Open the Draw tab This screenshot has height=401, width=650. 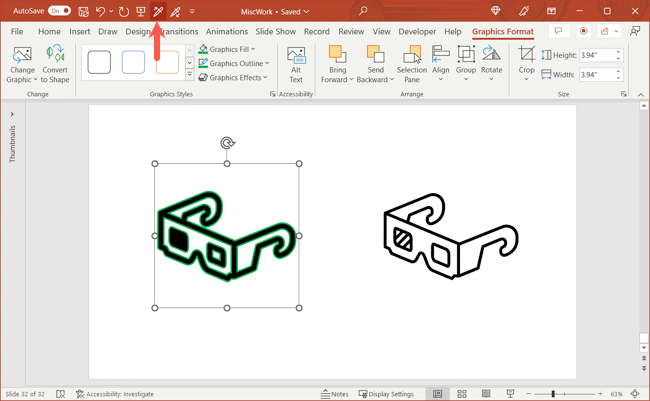pos(108,32)
